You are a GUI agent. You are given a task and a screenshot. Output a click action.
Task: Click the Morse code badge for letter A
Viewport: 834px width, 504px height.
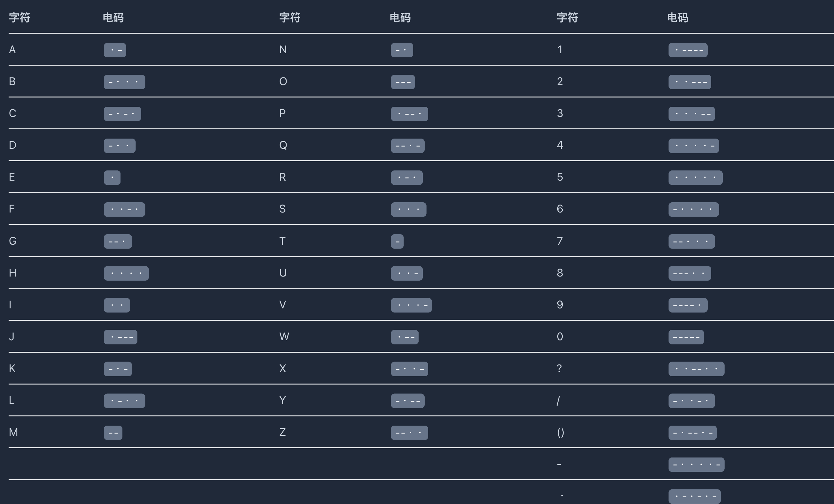[115, 50]
